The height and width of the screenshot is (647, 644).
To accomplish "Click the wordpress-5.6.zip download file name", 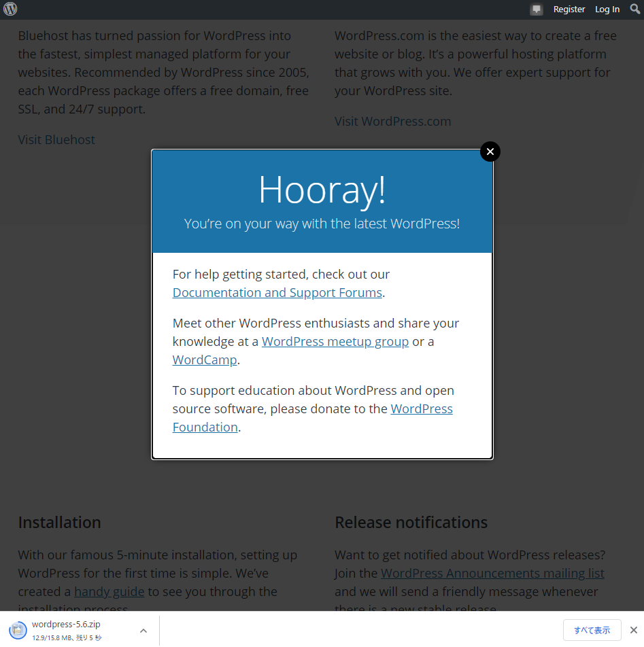I will (x=66, y=625).
